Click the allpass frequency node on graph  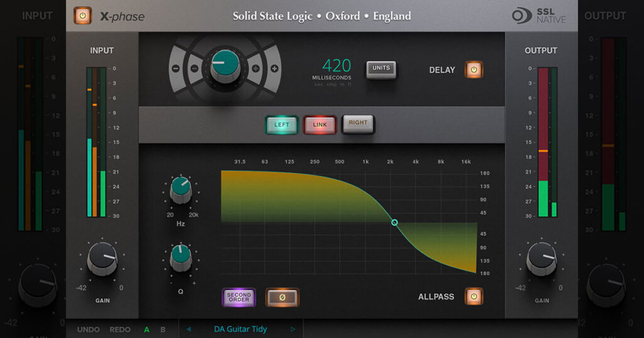(x=394, y=222)
